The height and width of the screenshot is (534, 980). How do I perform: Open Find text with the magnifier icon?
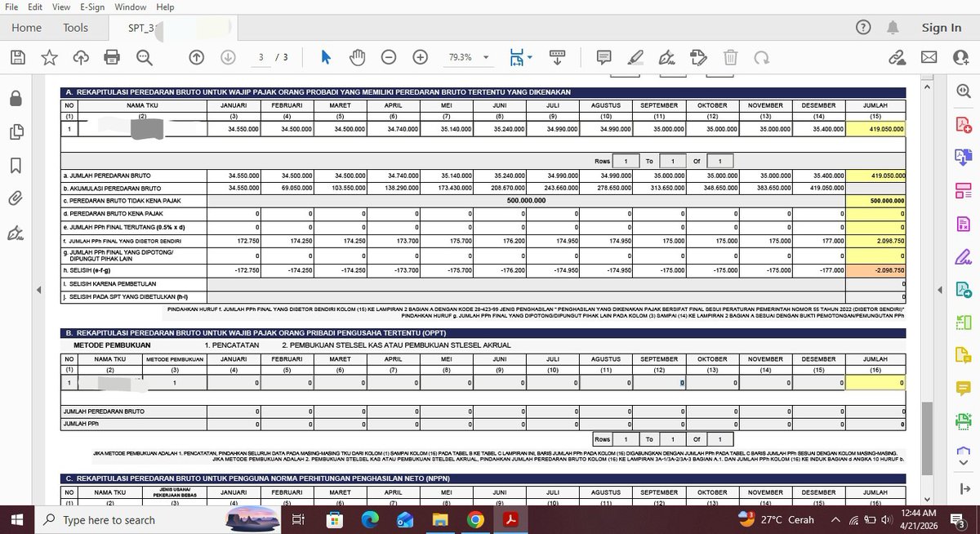point(145,57)
